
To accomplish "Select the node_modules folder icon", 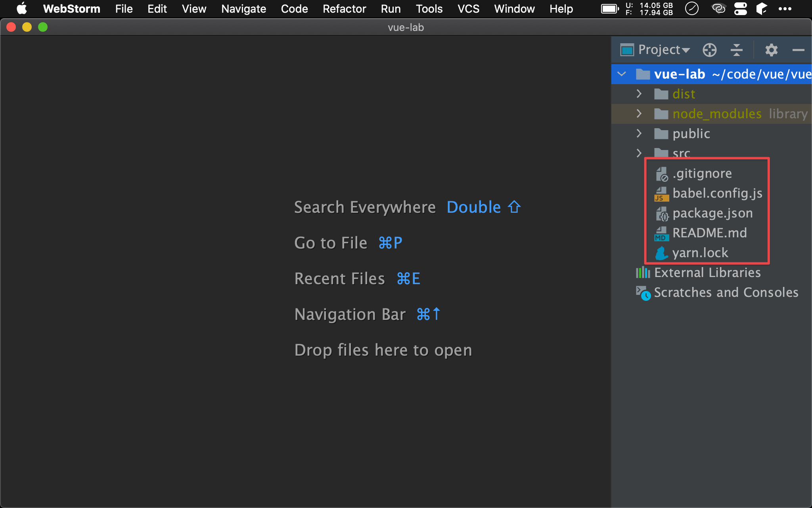I will pyautogui.click(x=661, y=114).
